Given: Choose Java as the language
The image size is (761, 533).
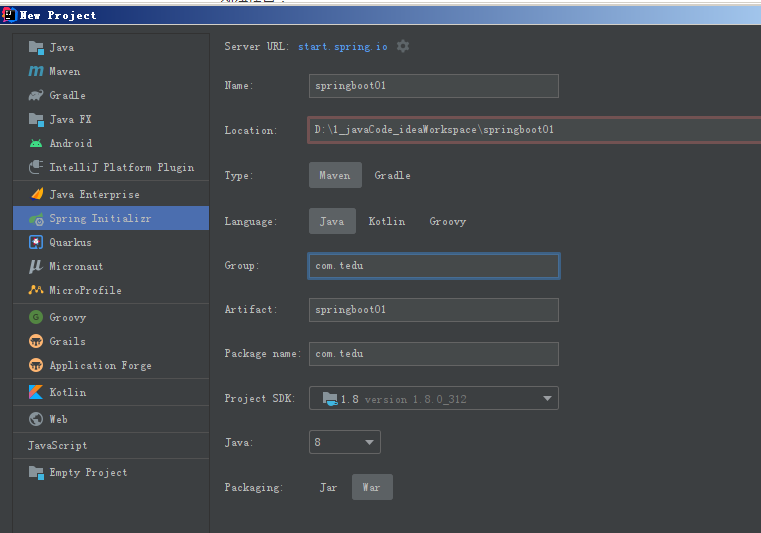Looking at the screenshot, I should point(332,221).
